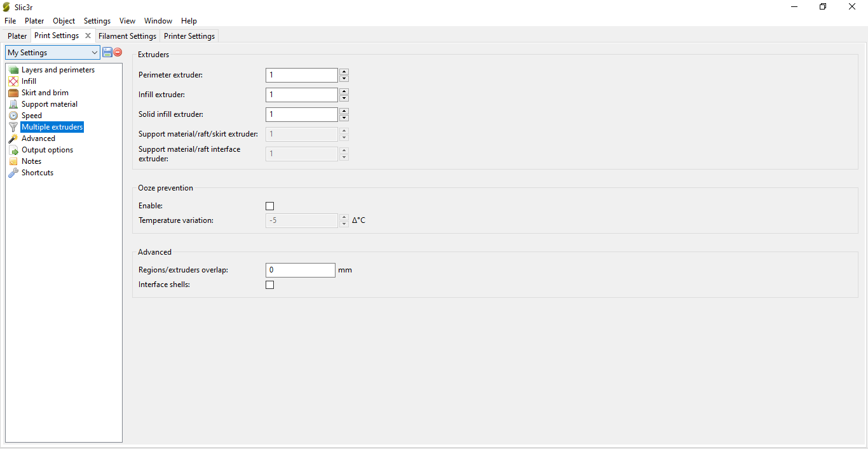The height and width of the screenshot is (449, 868).
Task: Go to Skirt and brim page
Action: point(44,93)
